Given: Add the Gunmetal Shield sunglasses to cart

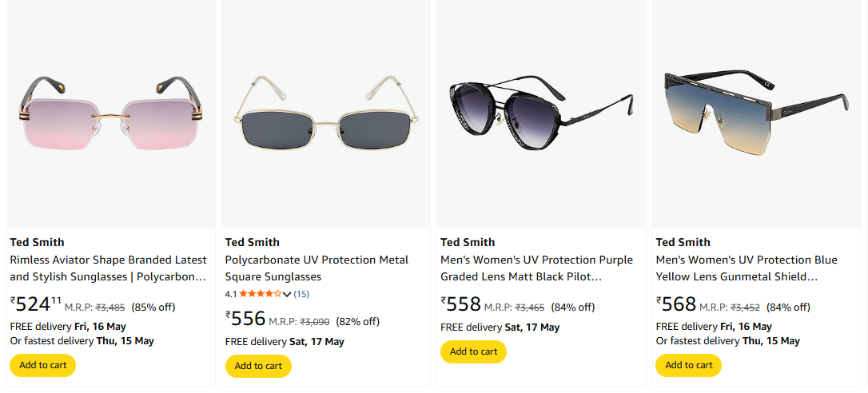Looking at the screenshot, I should tap(688, 365).
